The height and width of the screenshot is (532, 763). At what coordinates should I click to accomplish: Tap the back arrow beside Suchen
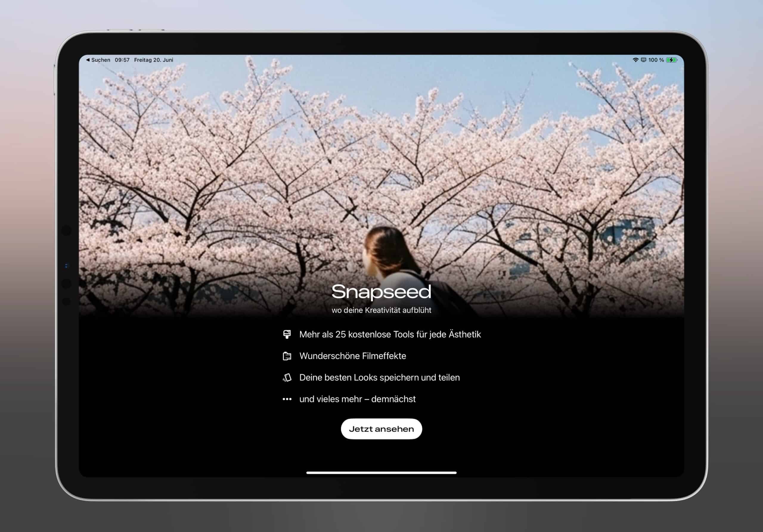point(88,60)
